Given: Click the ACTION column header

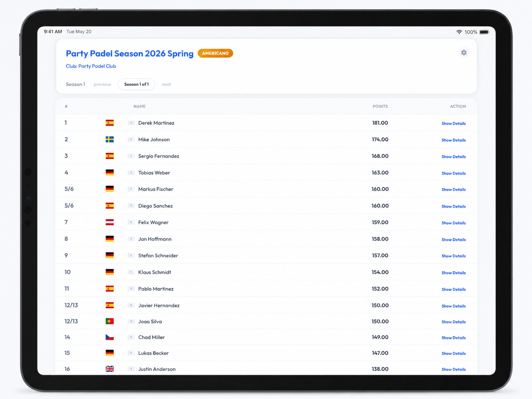Looking at the screenshot, I should coord(458,107).
